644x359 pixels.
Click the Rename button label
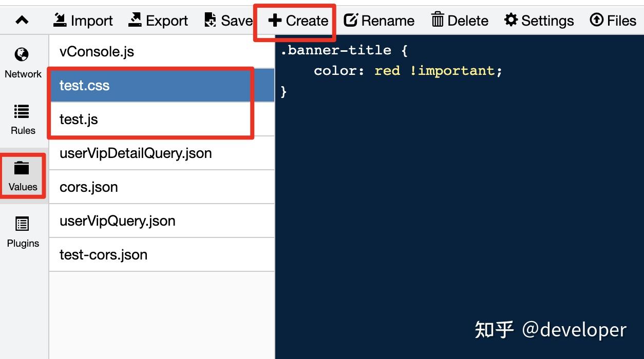pos(388,21)
